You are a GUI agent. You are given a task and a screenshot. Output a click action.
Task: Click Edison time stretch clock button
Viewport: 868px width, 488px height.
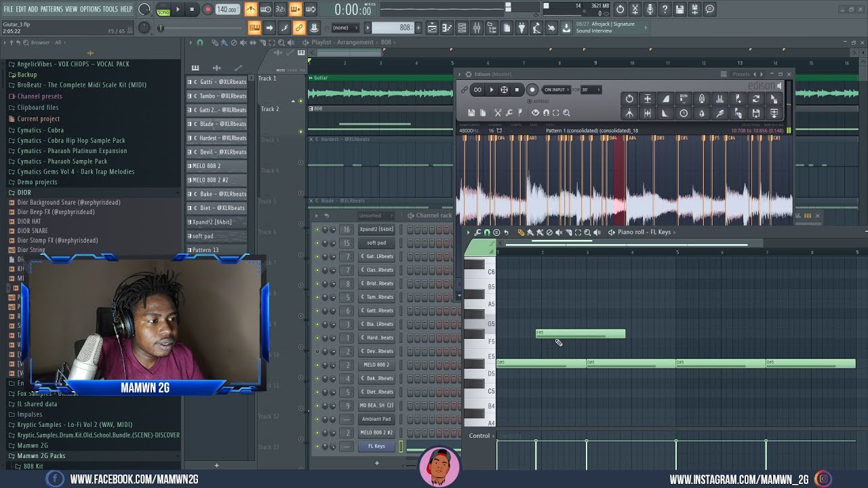pos(684,113)
